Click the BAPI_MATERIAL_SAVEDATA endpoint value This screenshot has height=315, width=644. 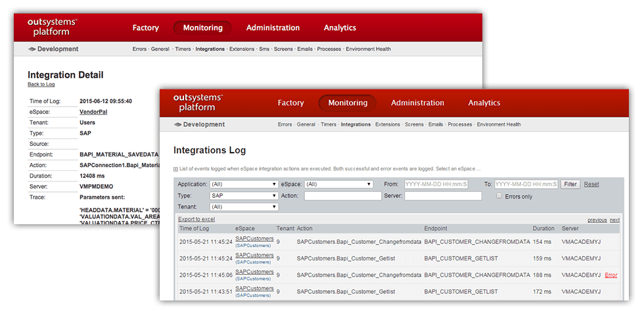[x=119, y=154]
